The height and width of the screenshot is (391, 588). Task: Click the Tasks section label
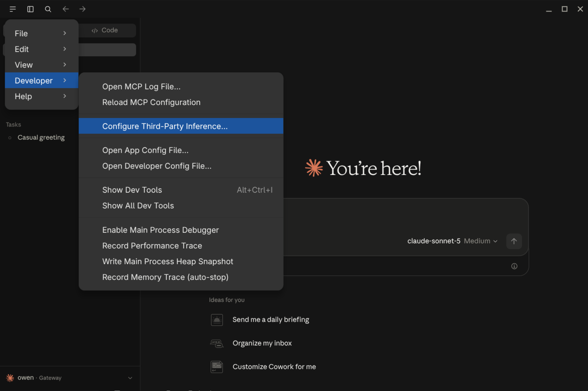pyautogui.click(x=13, y=125)
